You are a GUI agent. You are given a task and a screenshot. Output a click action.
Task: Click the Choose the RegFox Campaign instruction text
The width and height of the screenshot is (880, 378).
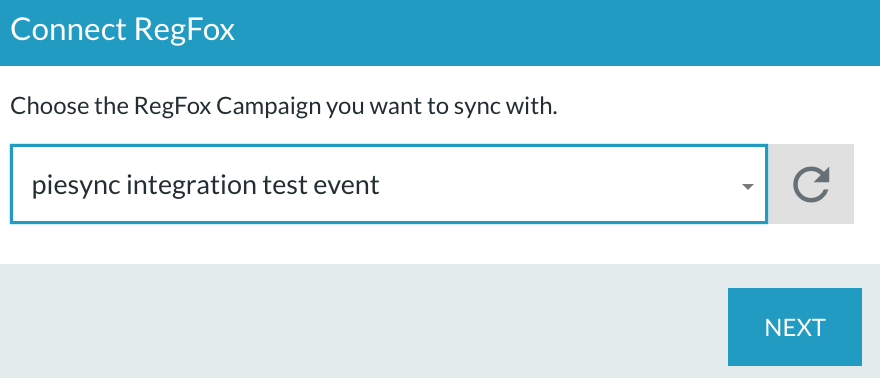click(x=283, y=106)
